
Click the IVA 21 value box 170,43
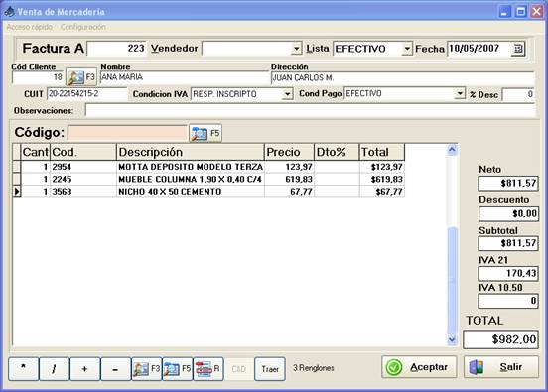click(508, 273)
